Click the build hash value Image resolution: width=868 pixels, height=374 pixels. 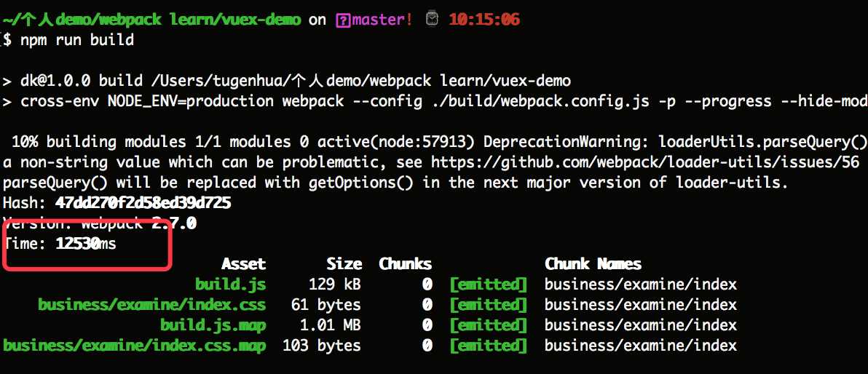pos(143,203)
